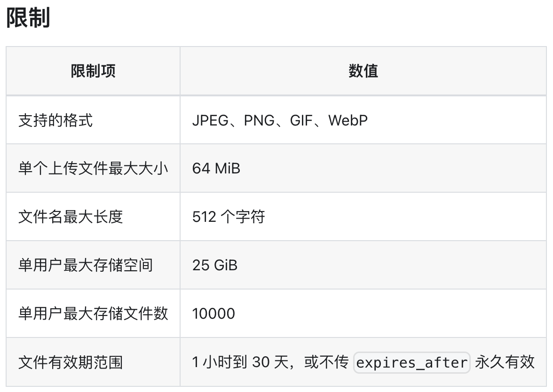This screenshot has width=553, height=392.
Task: Click the 永久有效 text after the code
Action: pyautogui.click(x=505, y=362)
